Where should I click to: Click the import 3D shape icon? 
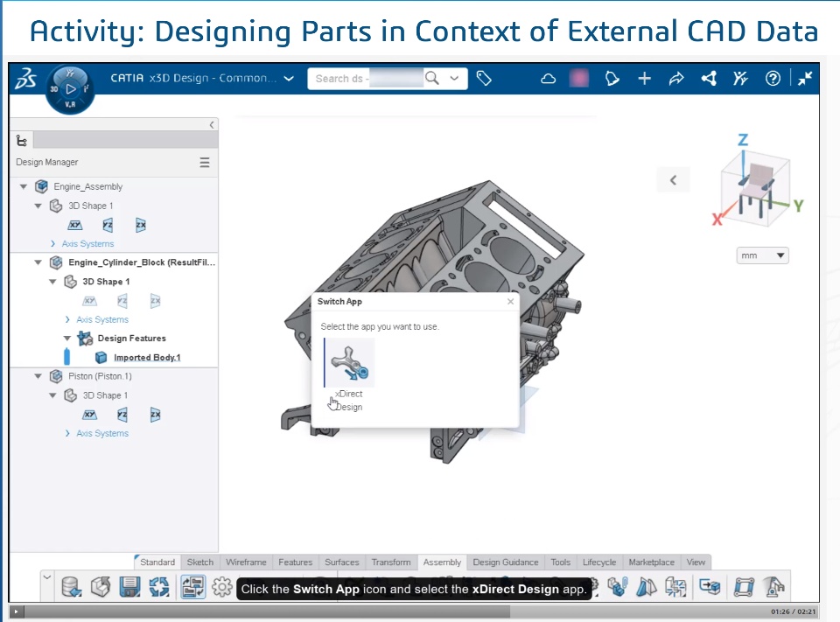coord(100,587)
